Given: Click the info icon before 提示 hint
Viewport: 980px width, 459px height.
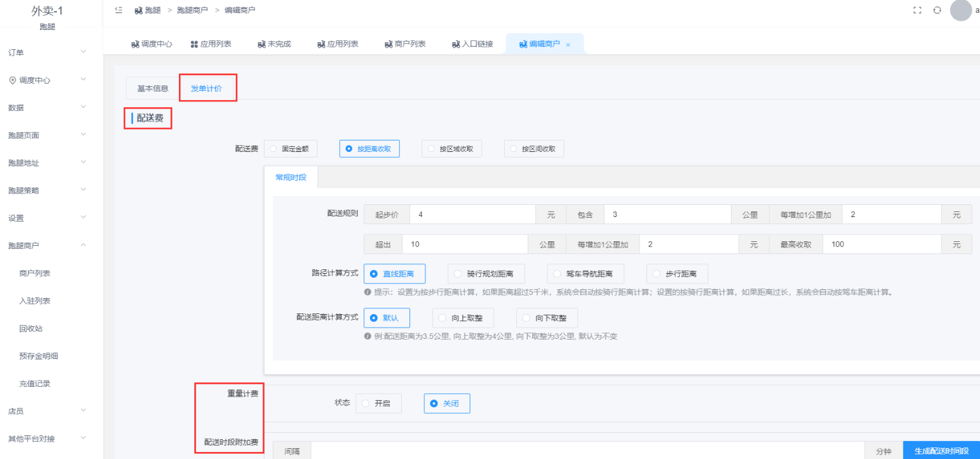Looking at the screenshot, I should tap(367, 292).
